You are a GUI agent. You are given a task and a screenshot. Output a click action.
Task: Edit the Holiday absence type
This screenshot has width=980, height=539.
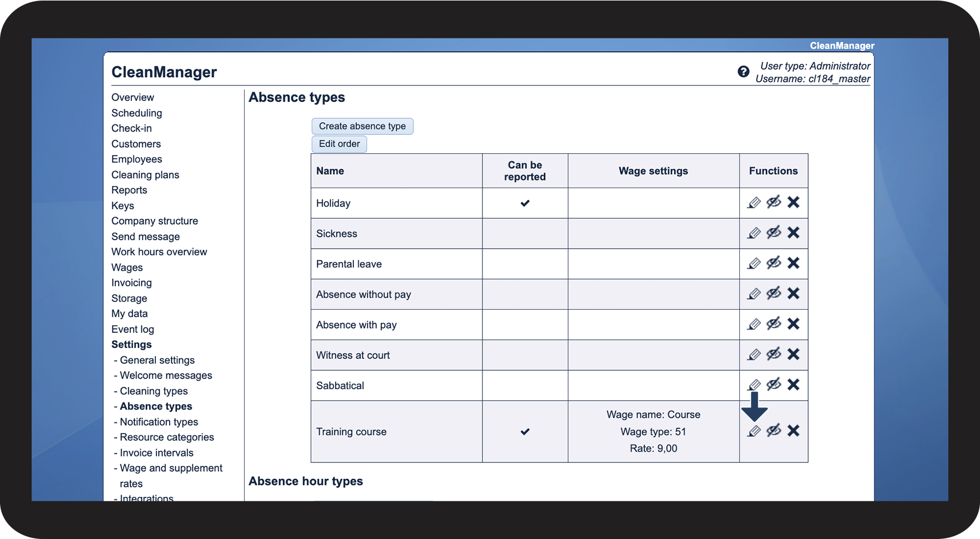pos(754,203)
